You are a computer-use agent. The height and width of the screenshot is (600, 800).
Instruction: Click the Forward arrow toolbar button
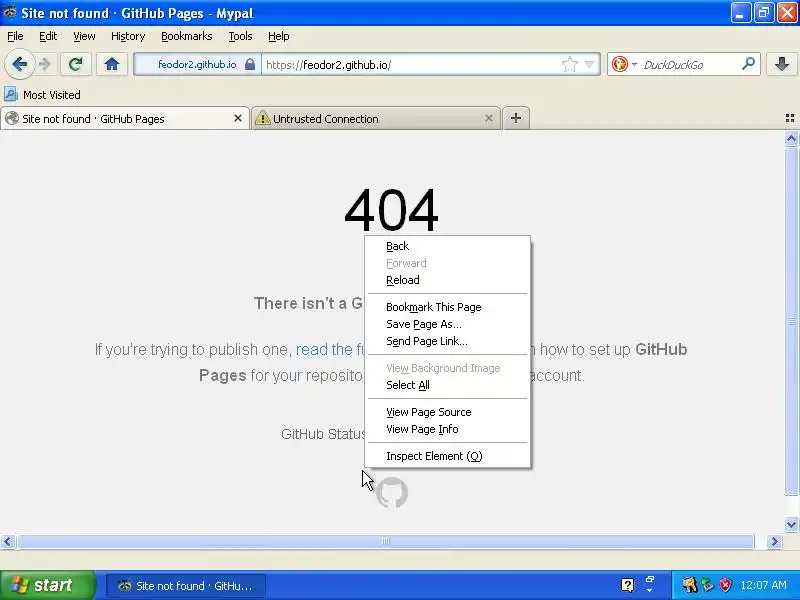(x=45, y=64)
